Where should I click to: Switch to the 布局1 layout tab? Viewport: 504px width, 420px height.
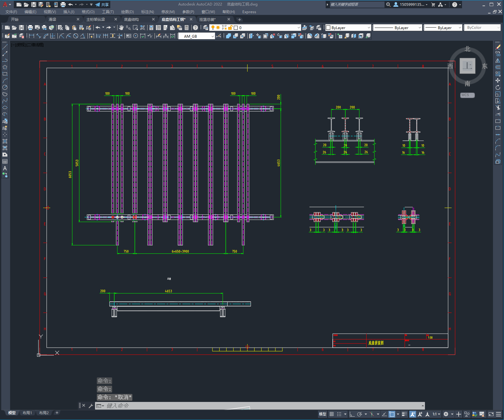click(x=27, y=413)
